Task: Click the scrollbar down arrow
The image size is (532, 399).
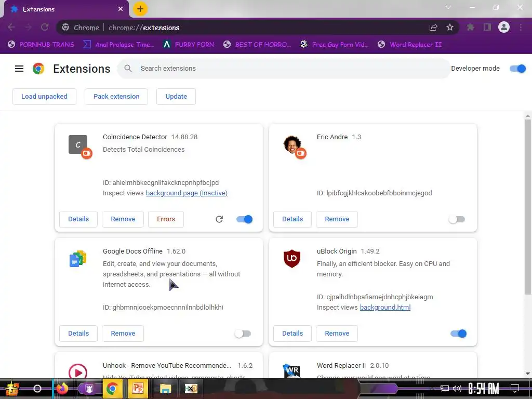Action: pos(528,374)
